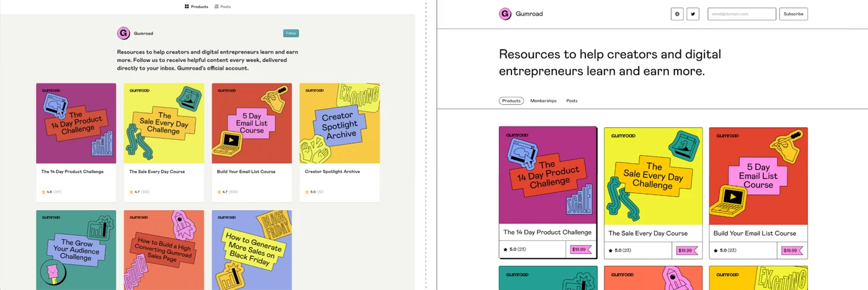Click the Twitter bird icon button
Image resolution: width=868 pixels, height=290 pixels.
tap(693, 14)
